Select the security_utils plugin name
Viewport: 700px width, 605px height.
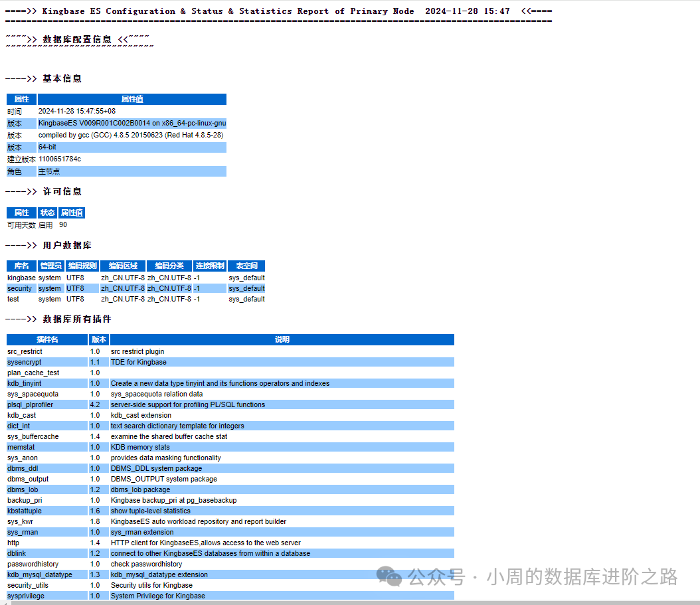(28, 585)
